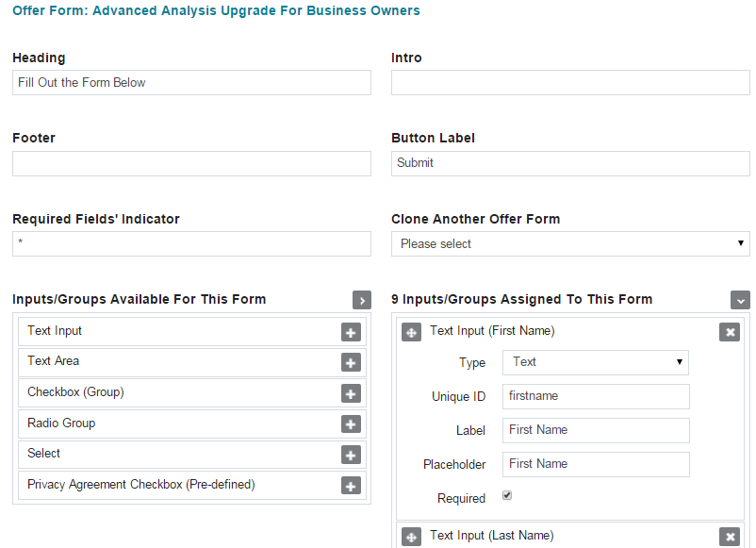Remove the Last Name text input

(x=729, y=537)
